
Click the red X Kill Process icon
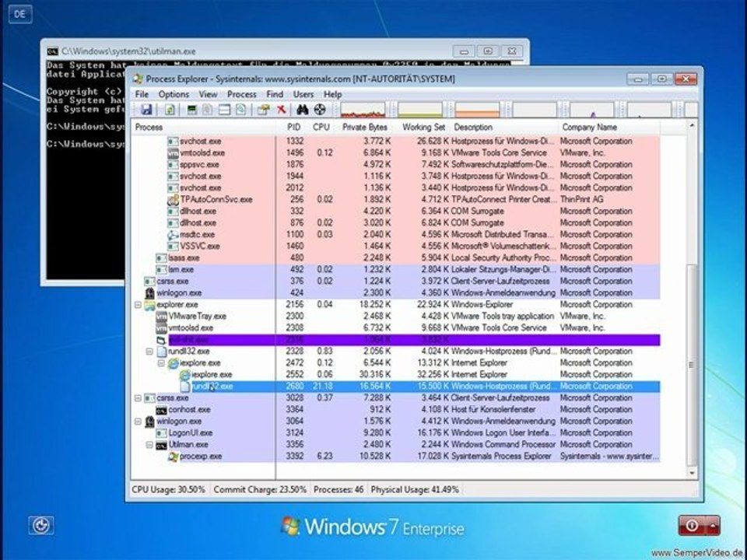281,110
